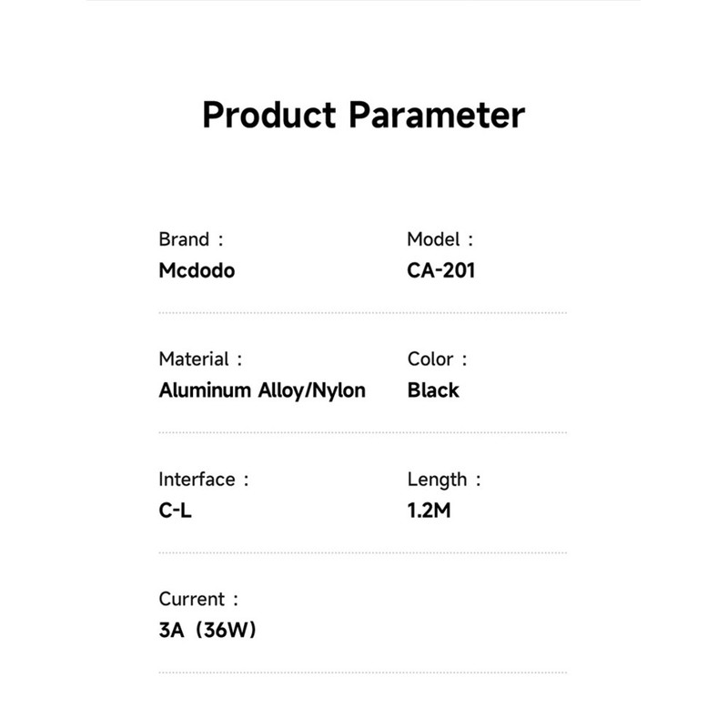Click the dotted divider below C-L
The image size is (728, 728).
(362, 552)
